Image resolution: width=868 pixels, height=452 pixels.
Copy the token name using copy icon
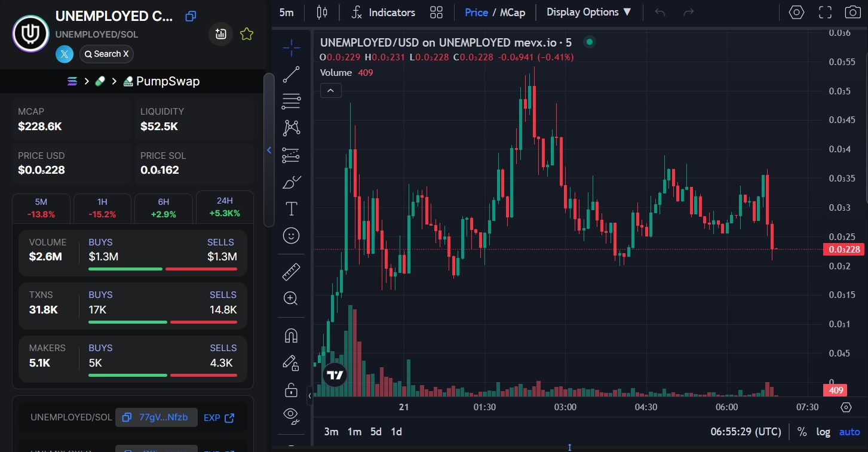191,16
